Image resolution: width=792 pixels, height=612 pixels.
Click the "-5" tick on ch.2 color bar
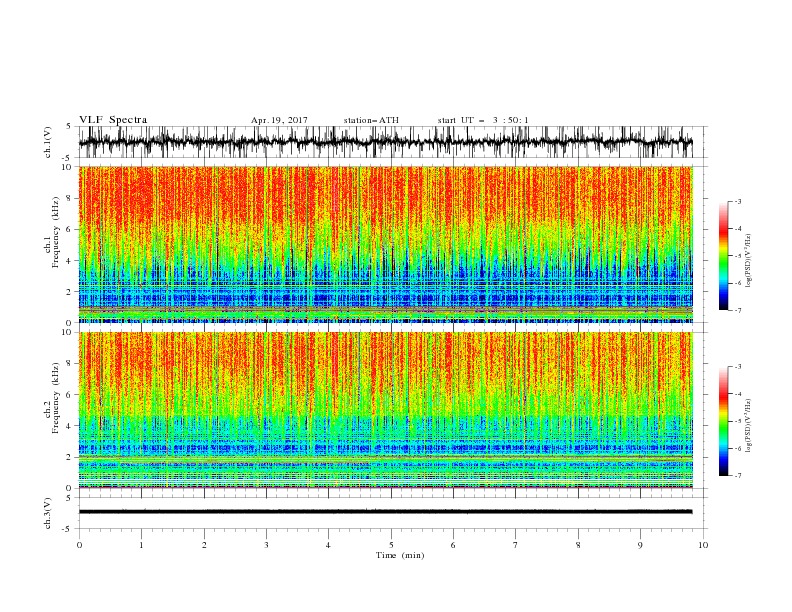(737, 421)
